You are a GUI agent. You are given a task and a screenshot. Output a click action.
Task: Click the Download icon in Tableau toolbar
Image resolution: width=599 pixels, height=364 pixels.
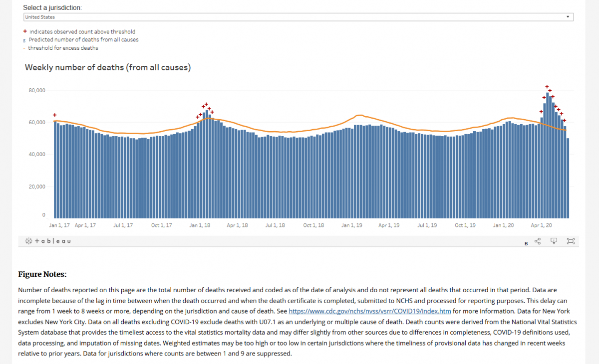(554, 241)
